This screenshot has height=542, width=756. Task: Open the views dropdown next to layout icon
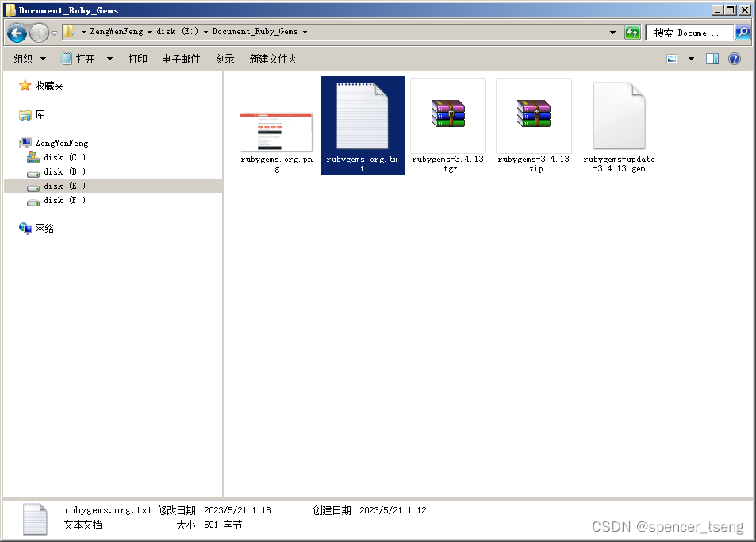coord(690,58)
